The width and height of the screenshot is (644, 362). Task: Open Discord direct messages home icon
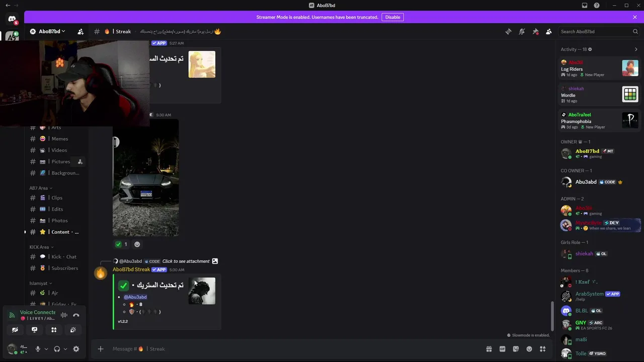[x=12, y=19]
